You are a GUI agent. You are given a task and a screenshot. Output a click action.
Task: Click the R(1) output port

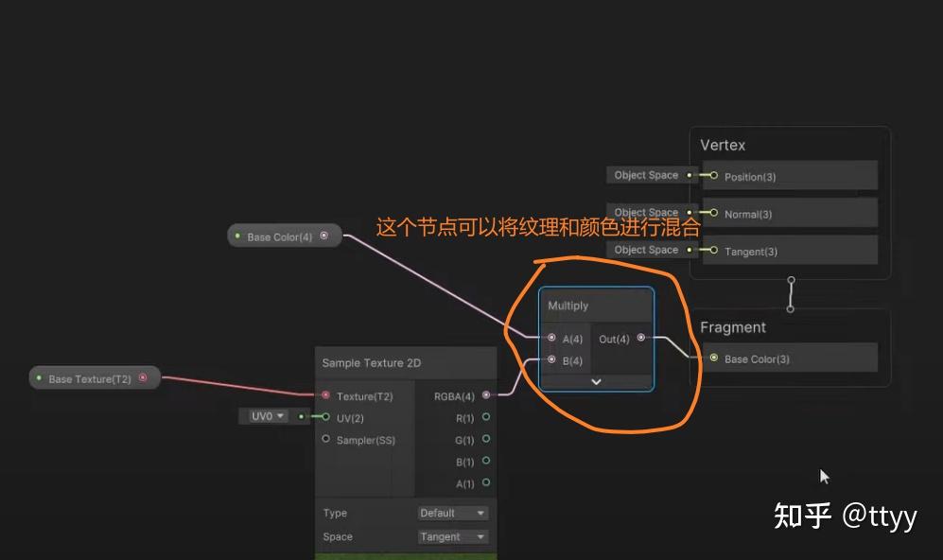point(486,417)
